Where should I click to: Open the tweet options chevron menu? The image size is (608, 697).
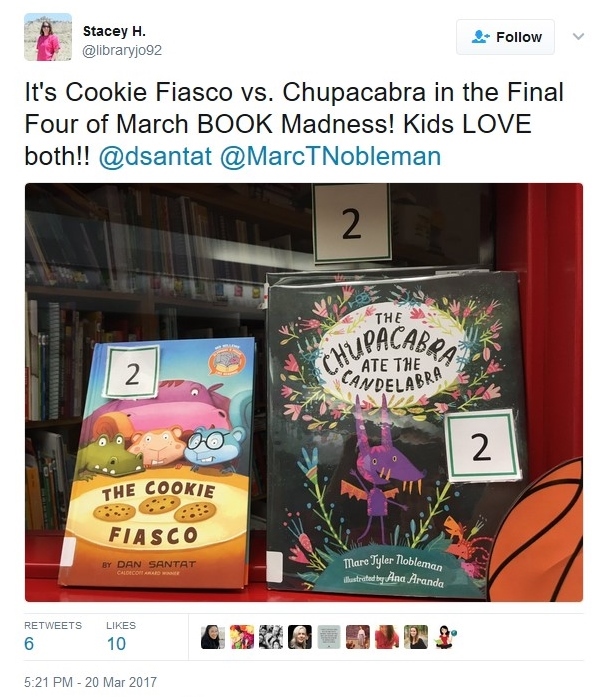[578, 36]
